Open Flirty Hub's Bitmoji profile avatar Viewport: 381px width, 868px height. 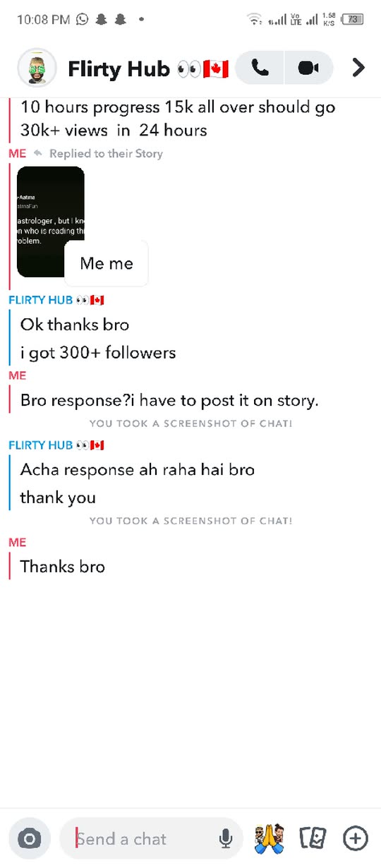[x=37, y=68]
